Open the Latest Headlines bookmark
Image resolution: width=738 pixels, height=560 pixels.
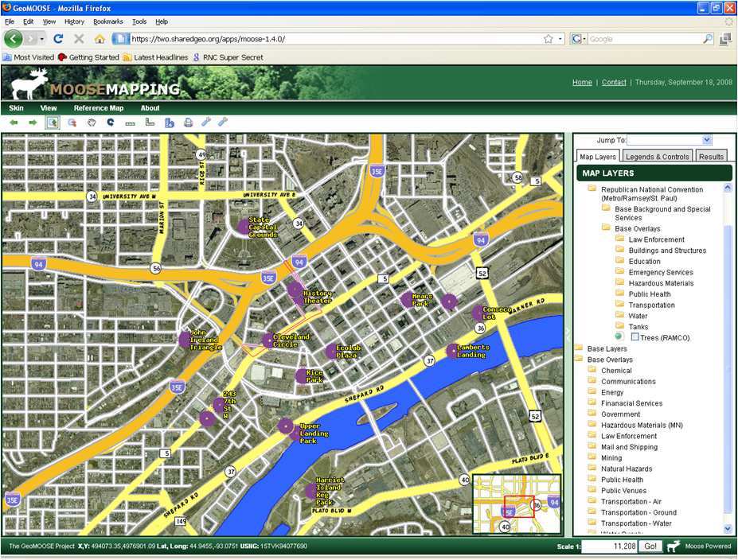click(155, 57)
